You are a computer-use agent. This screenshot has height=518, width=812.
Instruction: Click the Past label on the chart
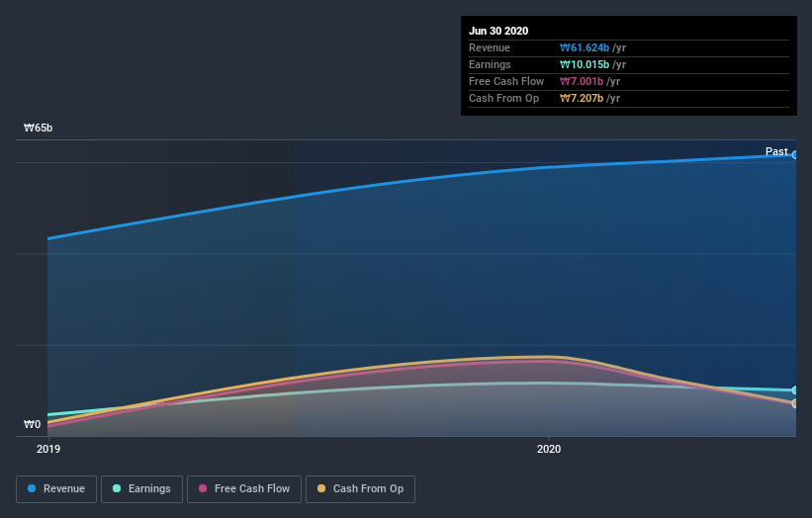tap(776, 151)
